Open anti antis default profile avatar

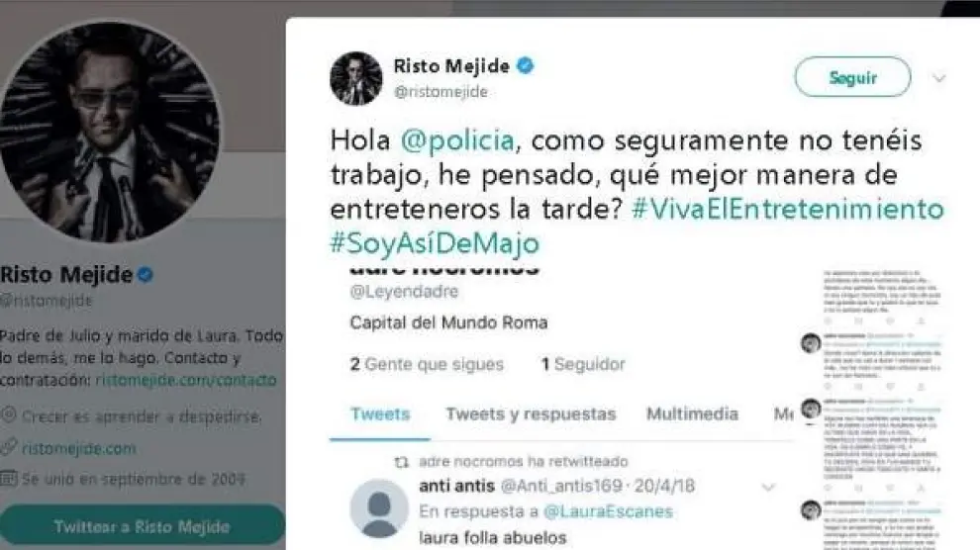[379, 508]
